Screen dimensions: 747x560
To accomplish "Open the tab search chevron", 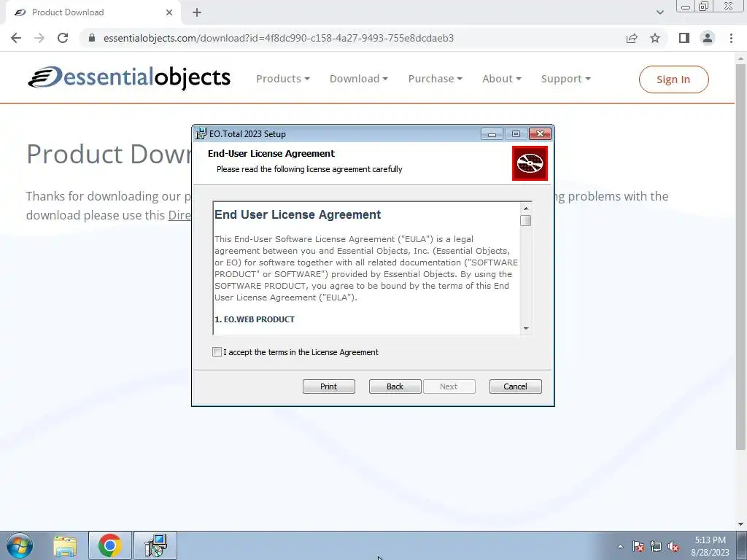I will click(x=659, y=12).
